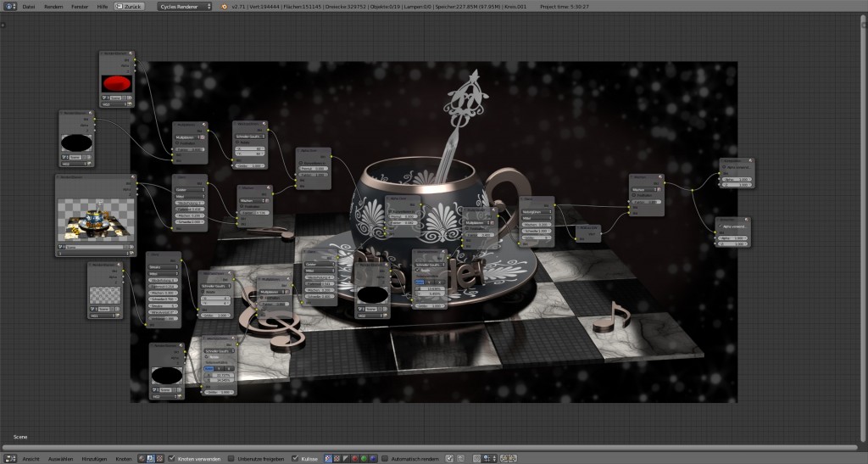The width and height of the screenshot is (868, 464).
Task: Adjust Faktor slider on right Mix node
Action: click(x=647, y=202)
